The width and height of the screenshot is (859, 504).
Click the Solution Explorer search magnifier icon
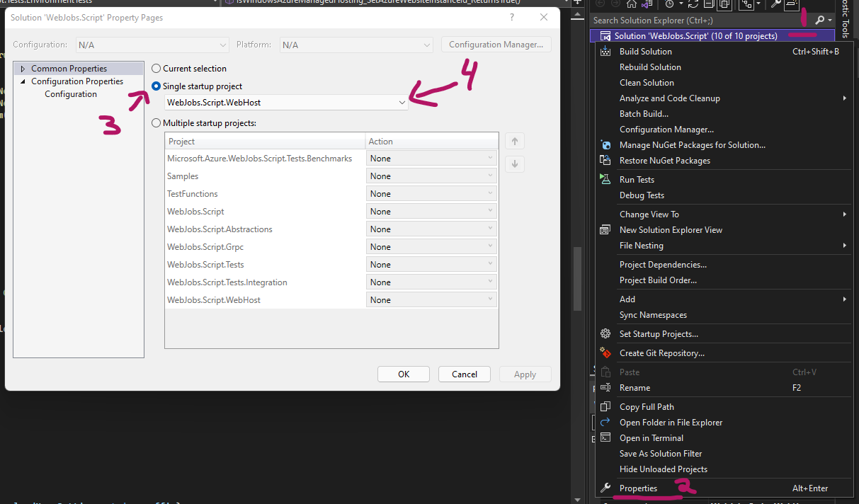819,21
